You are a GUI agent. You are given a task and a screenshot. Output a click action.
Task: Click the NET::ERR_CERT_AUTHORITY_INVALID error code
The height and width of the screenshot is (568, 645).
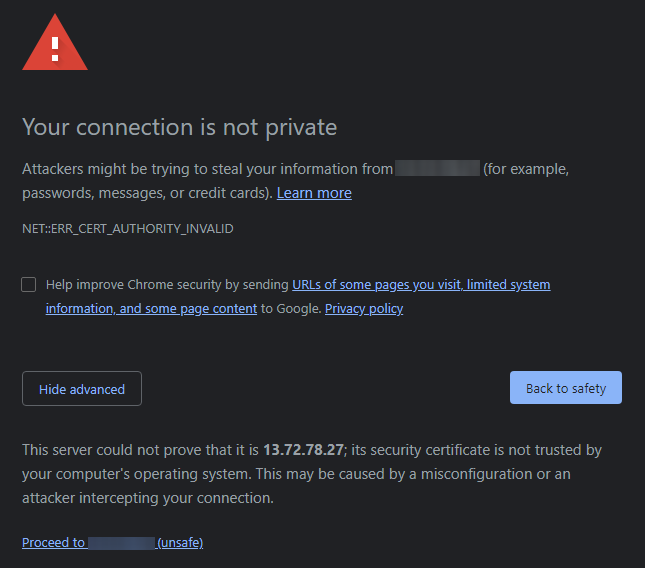[x=128, y=229]
